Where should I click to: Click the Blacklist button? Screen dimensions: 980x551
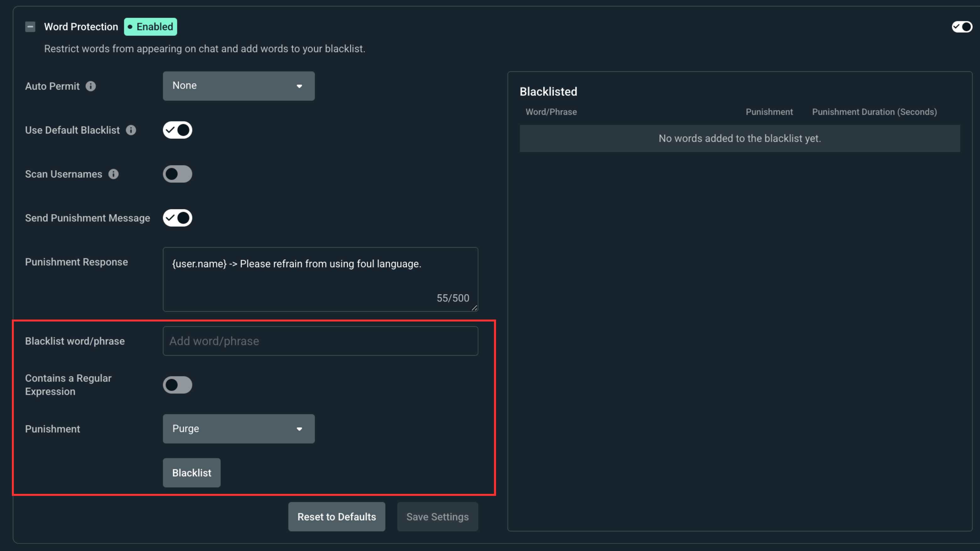[192, 473]
